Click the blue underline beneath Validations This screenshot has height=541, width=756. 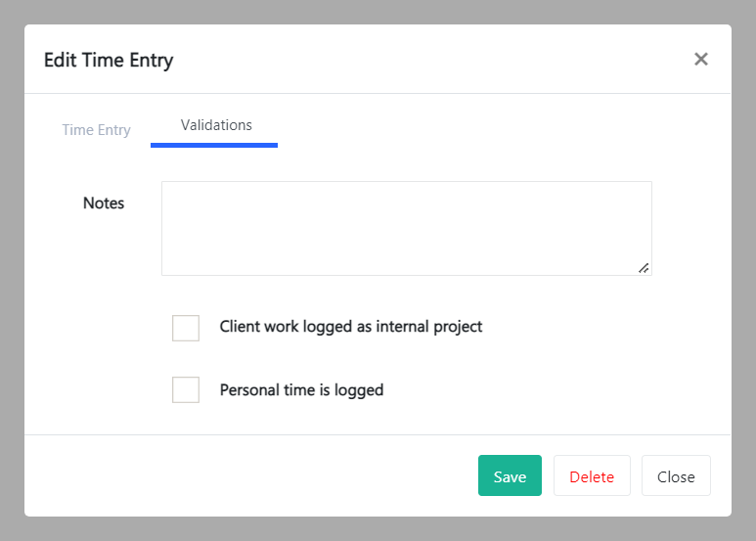[214, 145]
